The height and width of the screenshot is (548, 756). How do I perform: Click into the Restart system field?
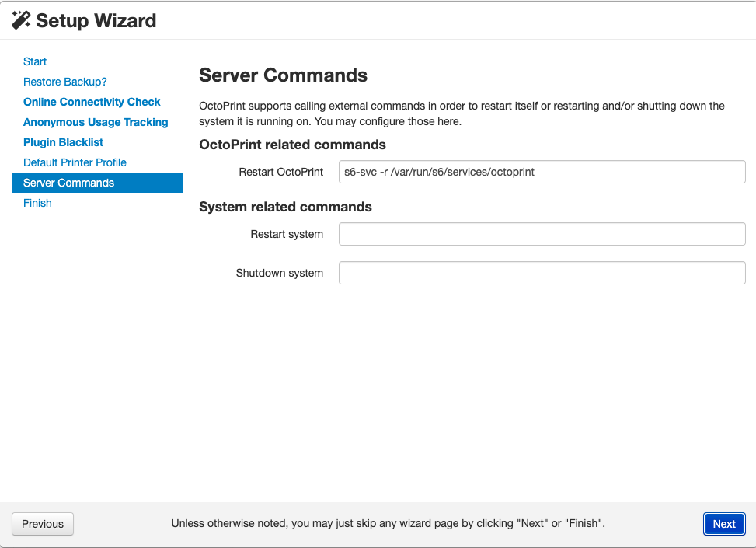coord(542,234)
